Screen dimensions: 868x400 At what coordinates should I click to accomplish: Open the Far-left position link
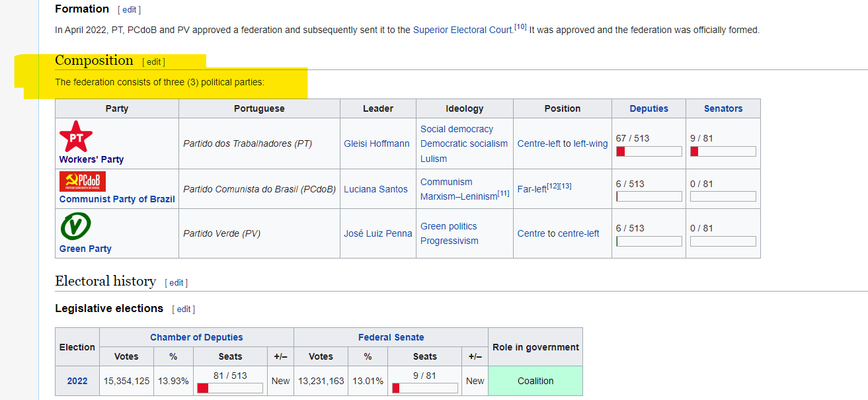coord(532,189)
